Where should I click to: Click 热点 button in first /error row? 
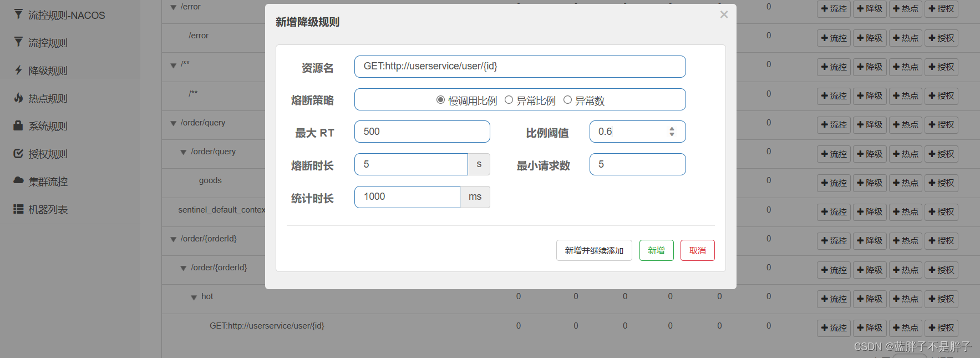[x=905, y=9]
